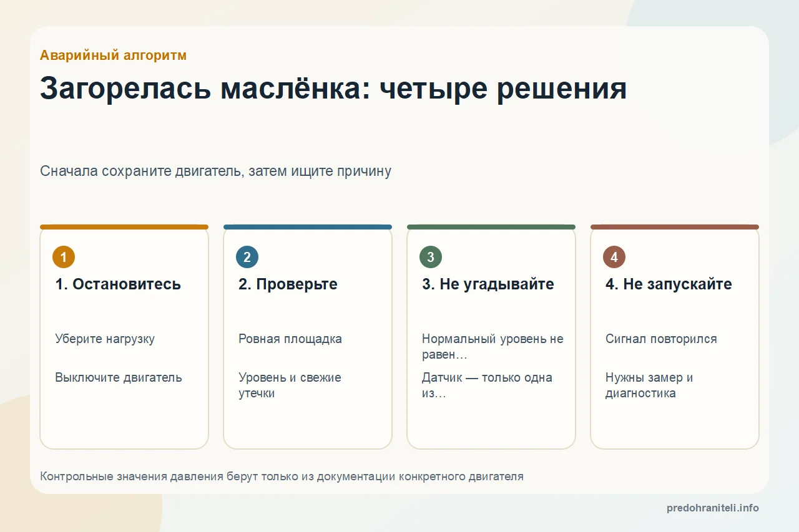The width and height of the screenshot is (799, 532).
Task: Click the text "Уровень и свежие утечки"
Action: tap(290, 385)
